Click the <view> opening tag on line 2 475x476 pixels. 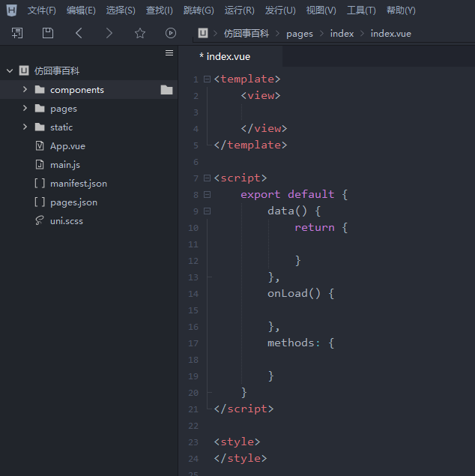point(261,96)
